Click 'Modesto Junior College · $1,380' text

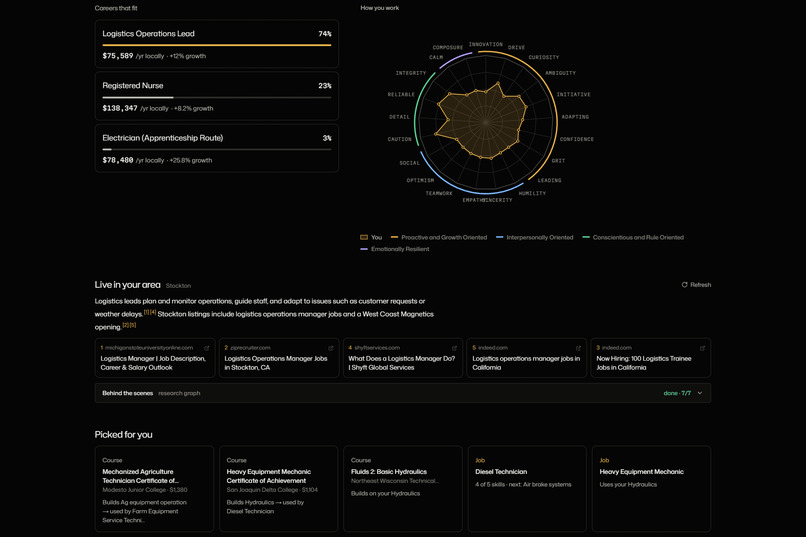coord(145,490)
